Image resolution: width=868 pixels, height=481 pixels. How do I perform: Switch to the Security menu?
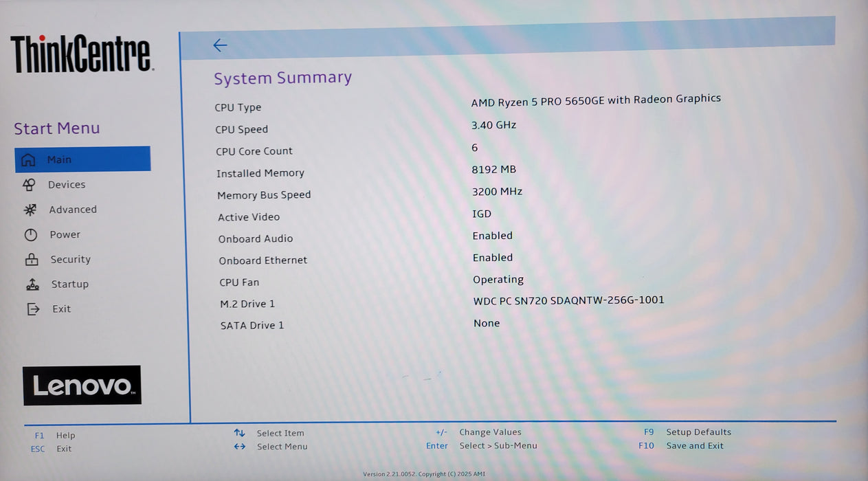71,259
